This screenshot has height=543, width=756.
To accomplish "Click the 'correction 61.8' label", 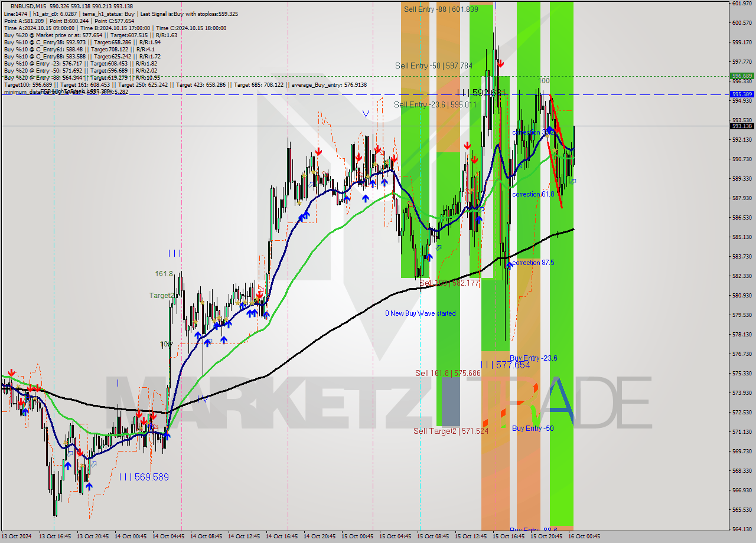I will pos(533,194).
